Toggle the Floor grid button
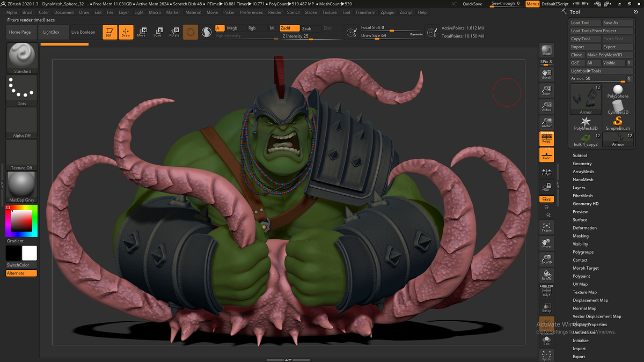Viewport: 644px width, 362px height. click(x=546, y=155)
